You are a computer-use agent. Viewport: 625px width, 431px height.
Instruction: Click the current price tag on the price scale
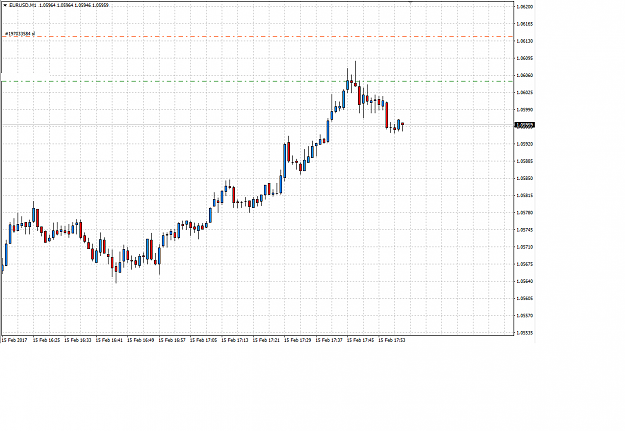point(525,125)
